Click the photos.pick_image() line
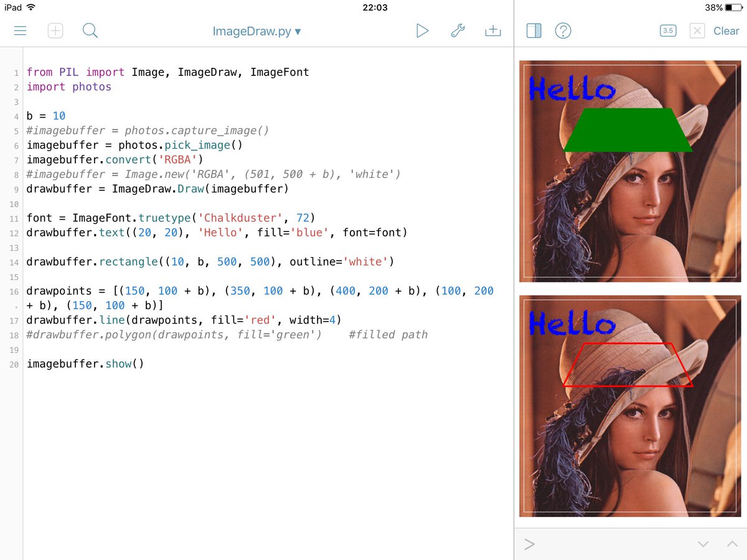The width and height of the screenshot is (747, 560). pyautogui.click(x=134, y=145)
